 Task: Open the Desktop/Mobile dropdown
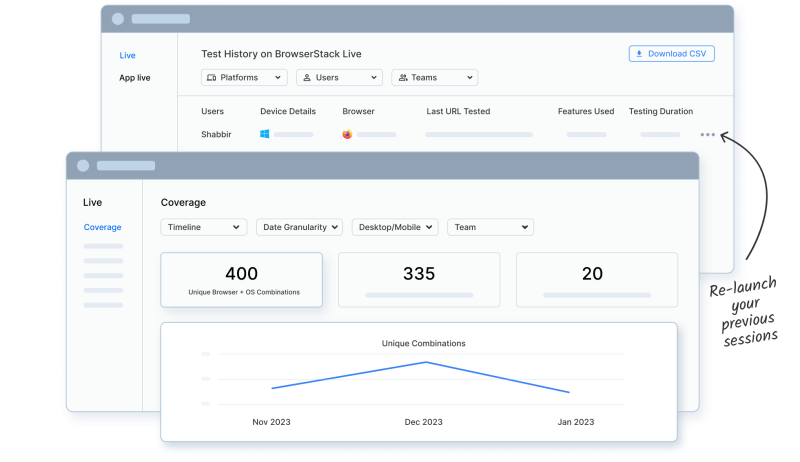tap(395, 227)
